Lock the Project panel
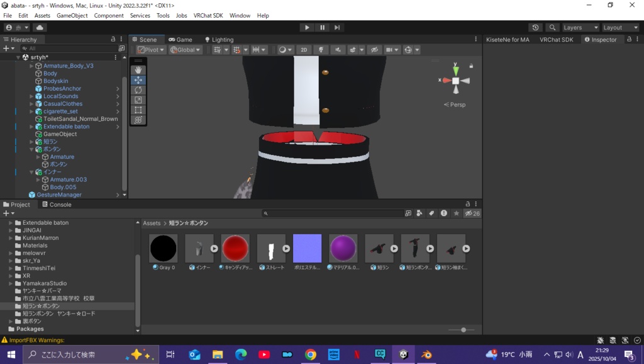Viewport: 644px width, 364px height. [x=467, y=204]
